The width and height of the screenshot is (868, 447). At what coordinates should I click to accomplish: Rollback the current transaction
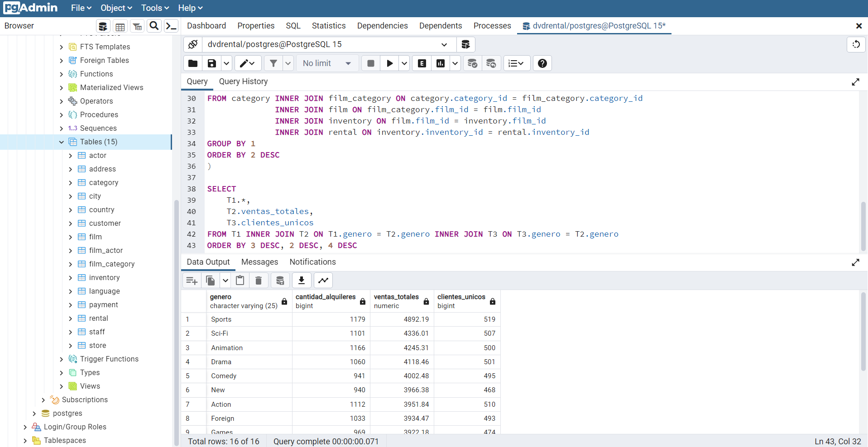[491, 63]
